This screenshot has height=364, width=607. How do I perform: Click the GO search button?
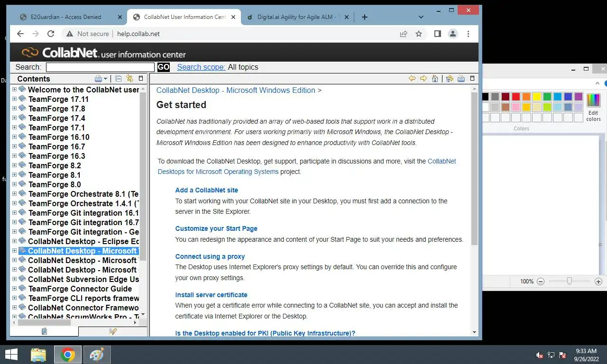tap(164, 67)
